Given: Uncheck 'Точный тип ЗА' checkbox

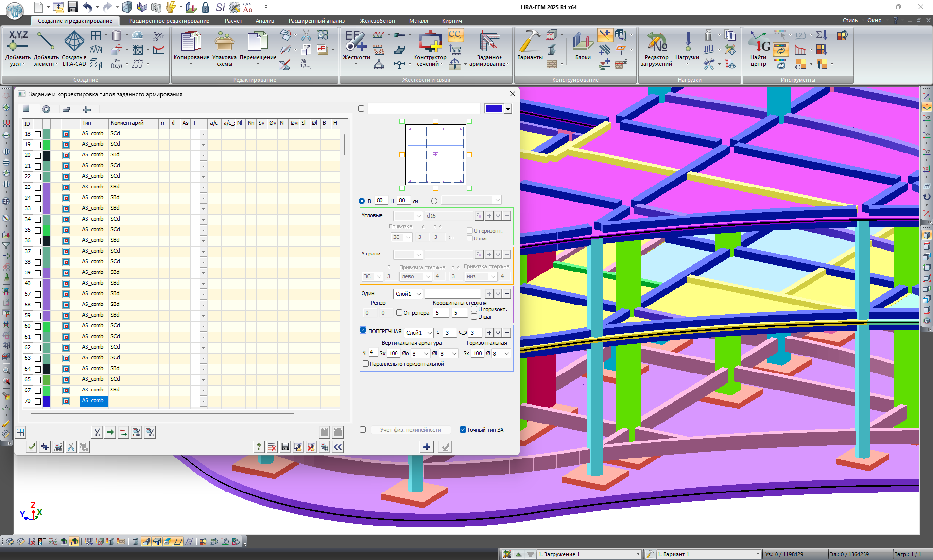Looking at the screenshot, I should (x=463, y=430).
